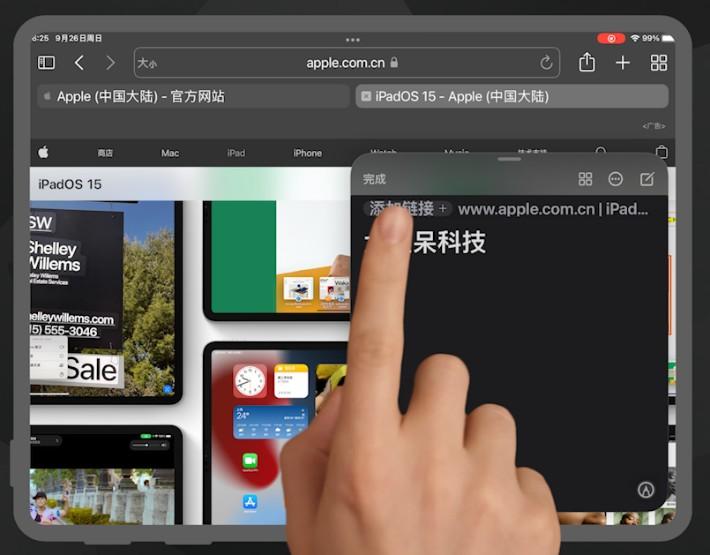Close the iPadOS 15 tab
The width and height of the screenshot is (710, 555).
366,96
